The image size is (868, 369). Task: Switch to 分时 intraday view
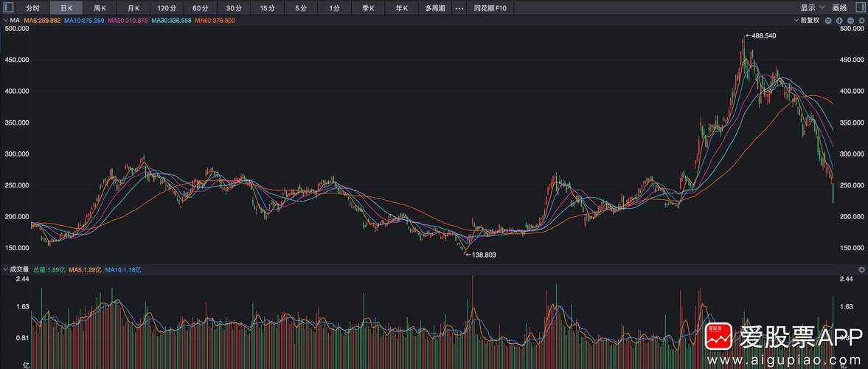[x=32, y=8]
